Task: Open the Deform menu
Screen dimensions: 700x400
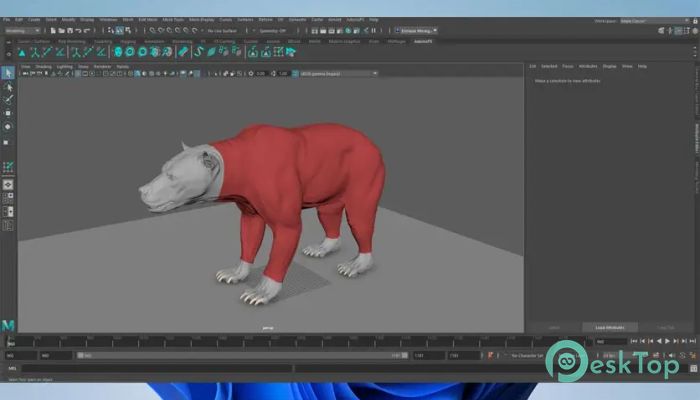Action: tap(266, 20)
